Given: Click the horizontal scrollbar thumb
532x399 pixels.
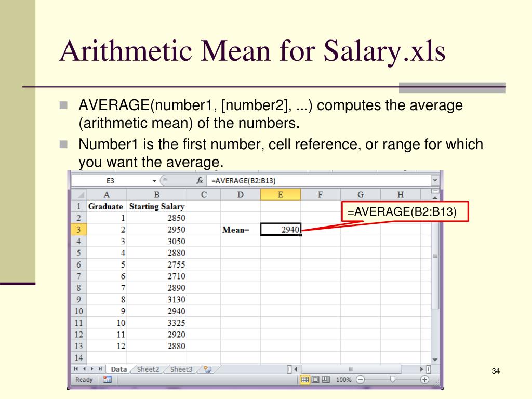Looking at the screenshot, I should pos(351,369).
